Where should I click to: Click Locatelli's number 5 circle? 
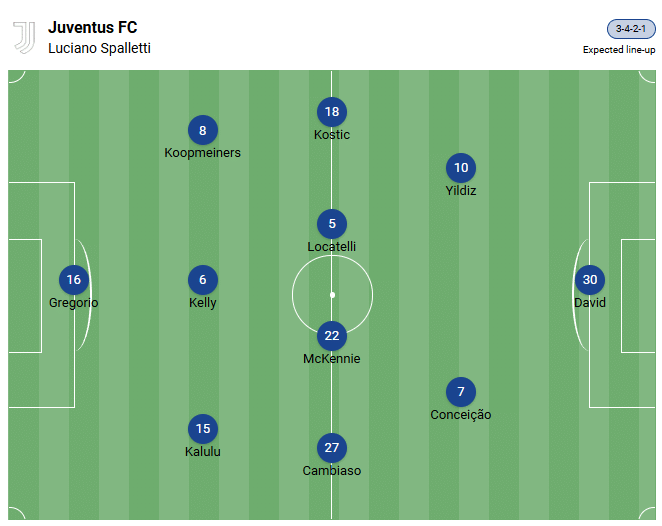332,224
